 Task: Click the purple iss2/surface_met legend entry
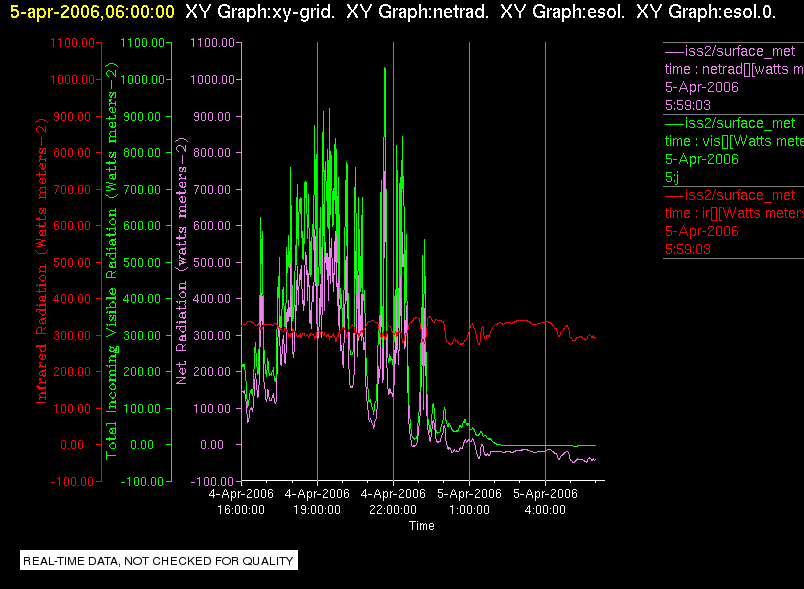tap(730, 51)
